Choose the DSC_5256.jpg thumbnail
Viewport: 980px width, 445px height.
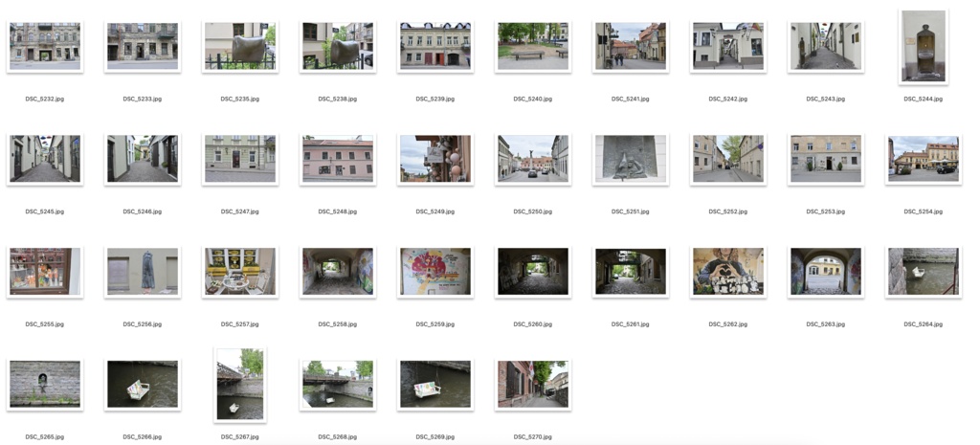click(x=143, y=272)
